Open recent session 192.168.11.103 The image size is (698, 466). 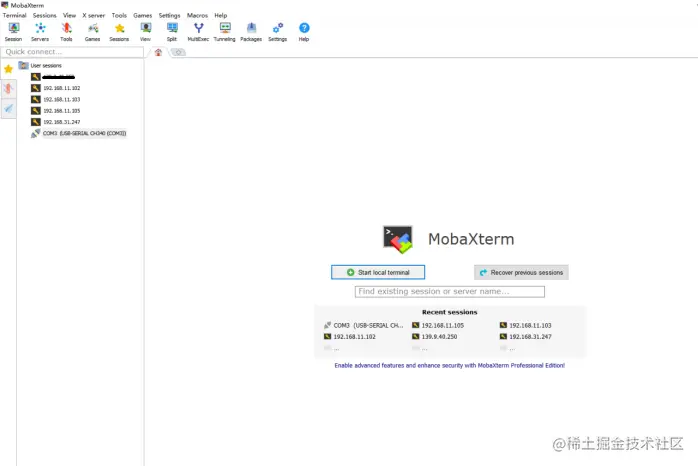526,325
